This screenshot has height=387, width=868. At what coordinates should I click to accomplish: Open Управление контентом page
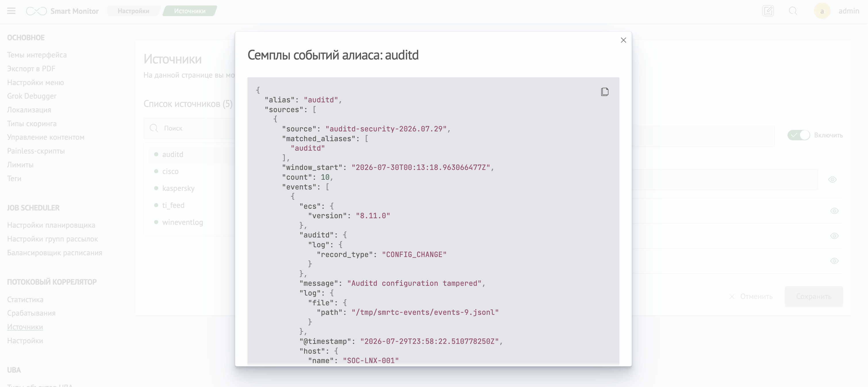[x=46, y=137]
